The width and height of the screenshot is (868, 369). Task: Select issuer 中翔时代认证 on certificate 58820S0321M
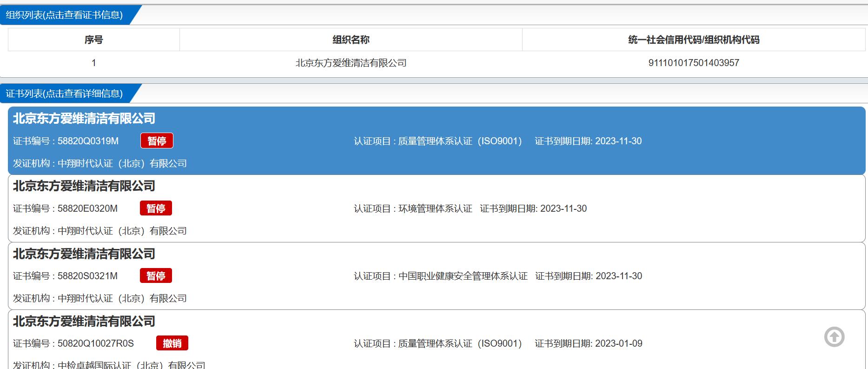[x=122, y=298]
